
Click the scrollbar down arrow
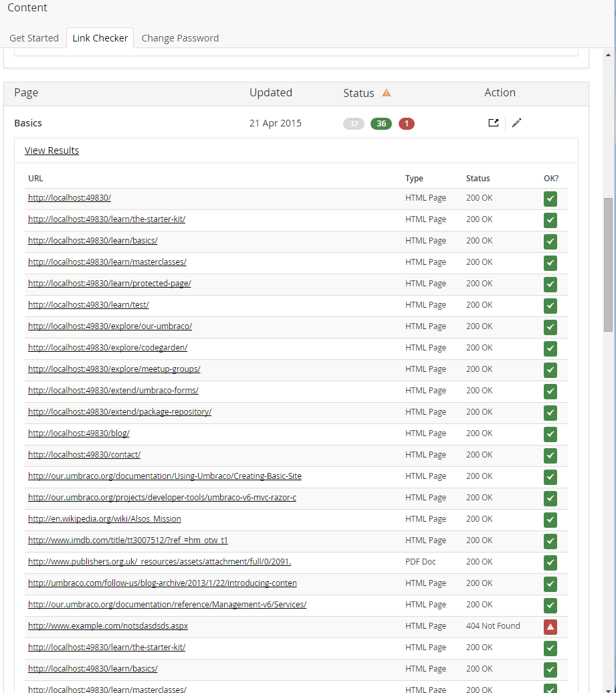(608, 690)
